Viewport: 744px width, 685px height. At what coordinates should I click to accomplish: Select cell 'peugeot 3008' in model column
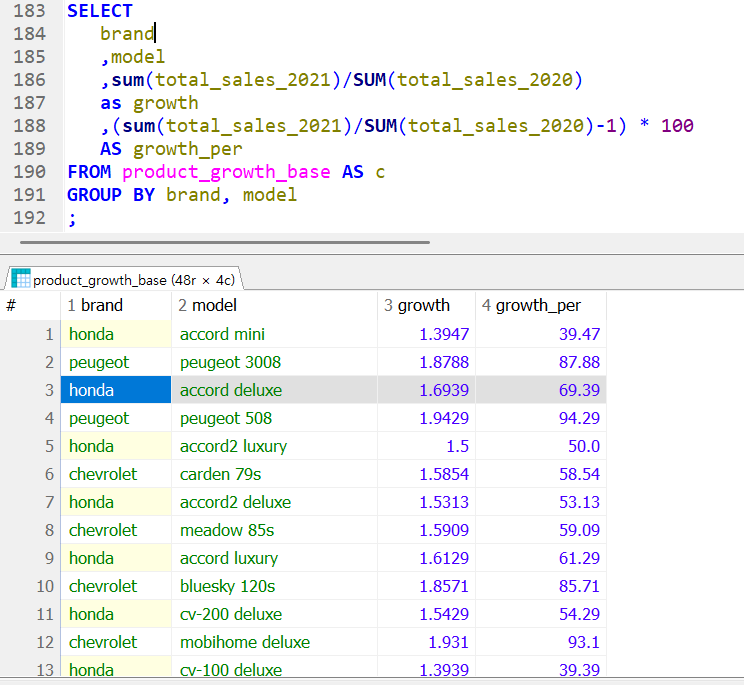coord(274,362)
